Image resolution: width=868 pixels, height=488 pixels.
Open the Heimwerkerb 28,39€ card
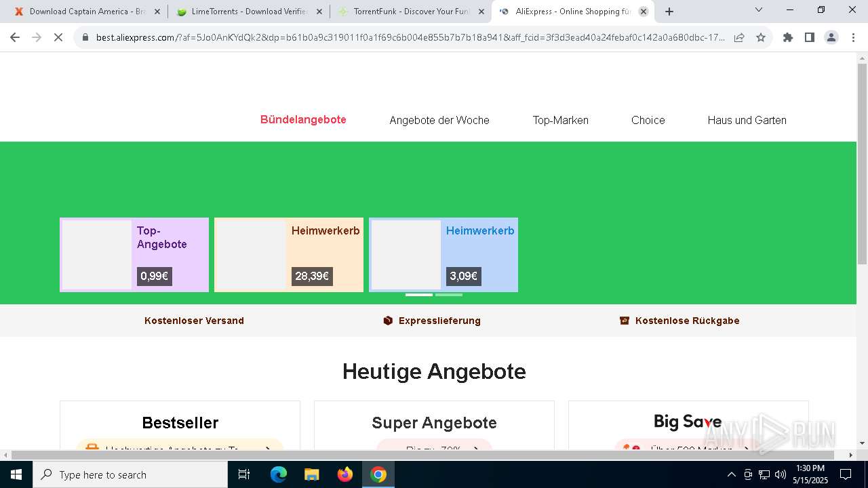pyautogui.click(x=289, y=255)
